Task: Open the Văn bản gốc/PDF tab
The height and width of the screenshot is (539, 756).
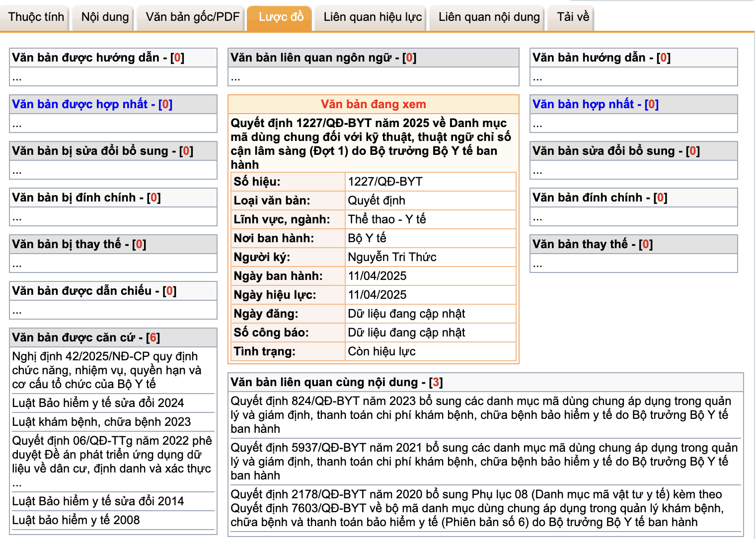Action: pyautogui.click(x=193, y=17)
